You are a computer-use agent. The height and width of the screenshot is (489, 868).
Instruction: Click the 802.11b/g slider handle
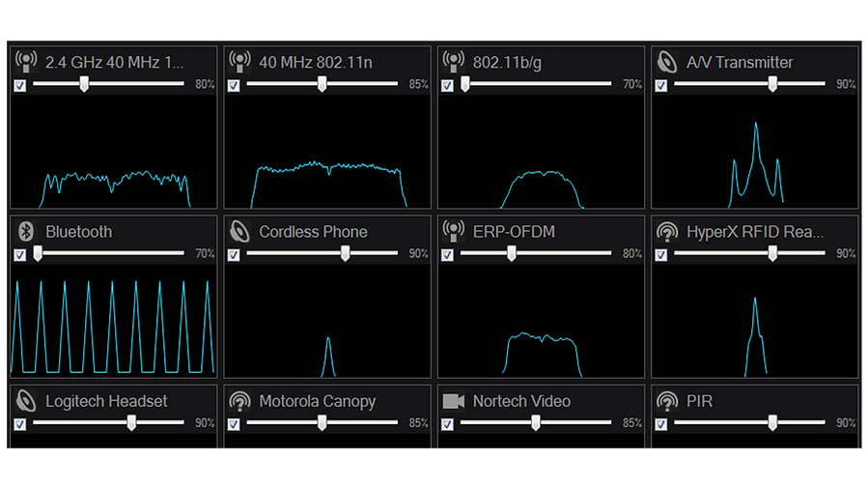point(465,85)
